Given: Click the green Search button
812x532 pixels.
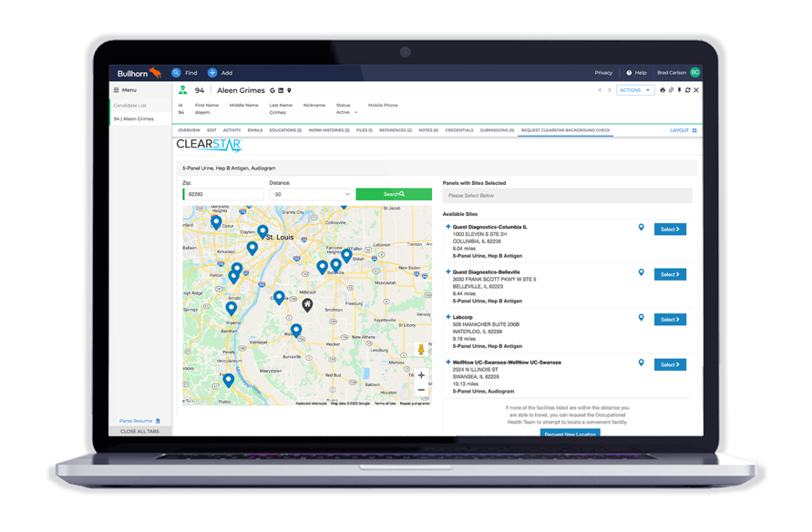Looking at the screenshot, I should tap(393, 194).
